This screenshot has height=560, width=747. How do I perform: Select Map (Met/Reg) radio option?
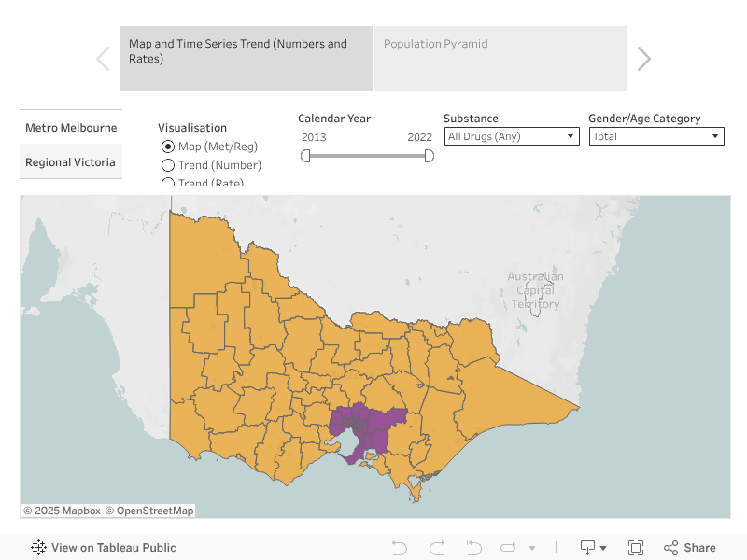click(168, 147)
